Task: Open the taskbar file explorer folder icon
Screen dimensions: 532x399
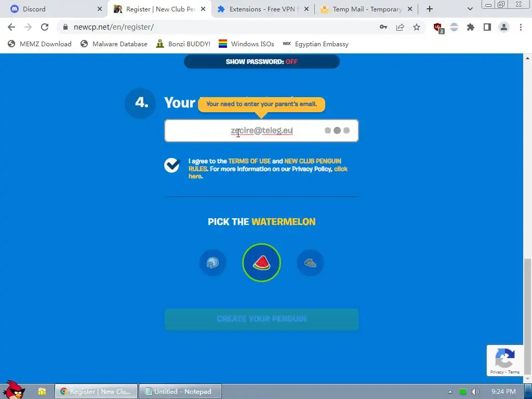Action: pyautogui.click(x=42, y=392)
